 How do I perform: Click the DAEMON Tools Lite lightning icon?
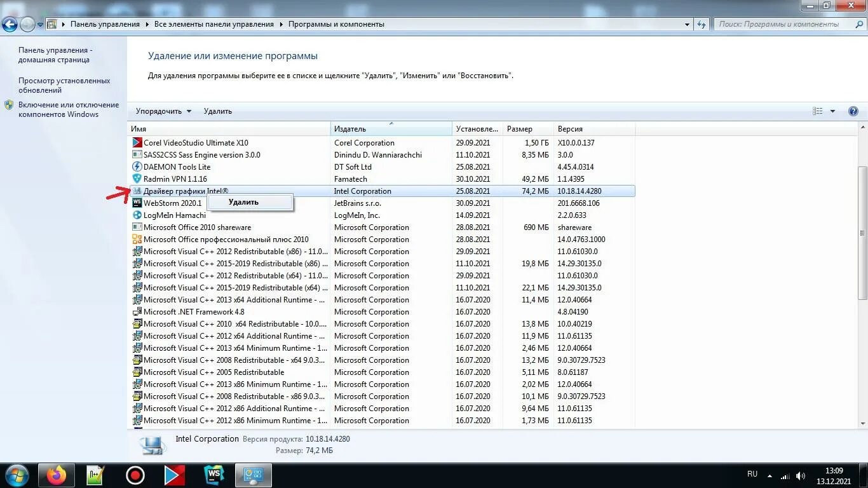[x=137, y=167]
